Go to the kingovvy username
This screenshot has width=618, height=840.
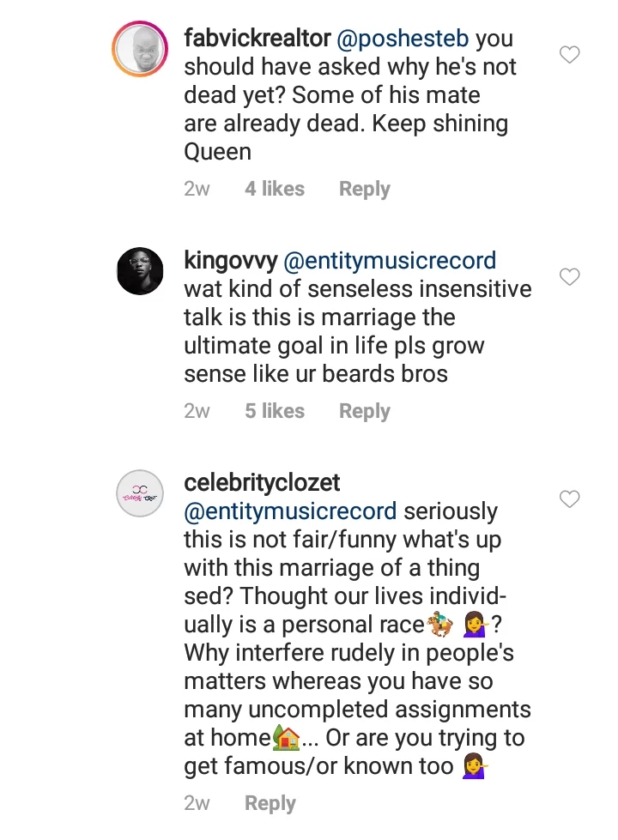pyautogui.click(x=230, y=261)
